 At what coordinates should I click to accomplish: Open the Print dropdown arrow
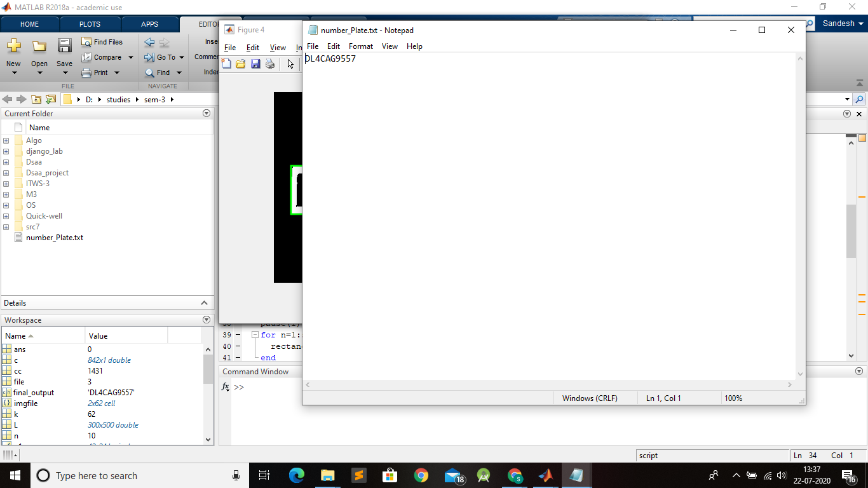point(117,72)
